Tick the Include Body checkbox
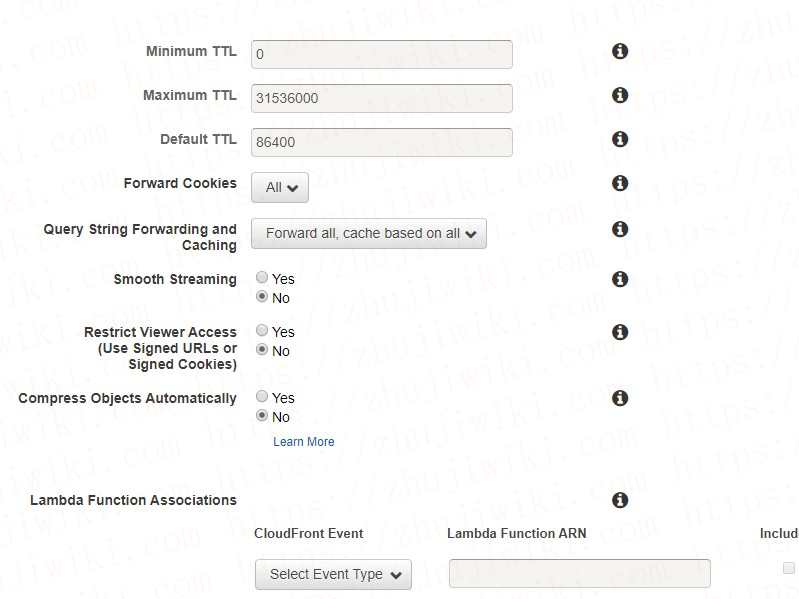This screenshot has height=599, width=799. [x=788, y=568]
